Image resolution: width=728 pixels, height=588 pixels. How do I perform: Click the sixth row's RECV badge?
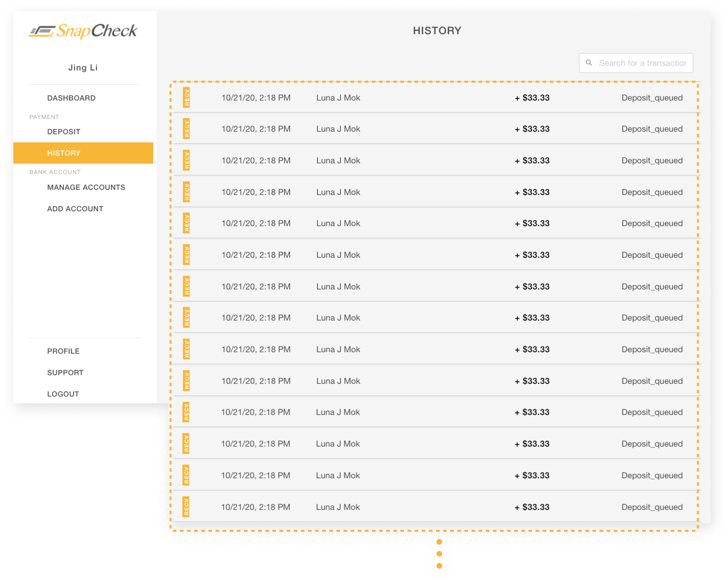[186, 255]
